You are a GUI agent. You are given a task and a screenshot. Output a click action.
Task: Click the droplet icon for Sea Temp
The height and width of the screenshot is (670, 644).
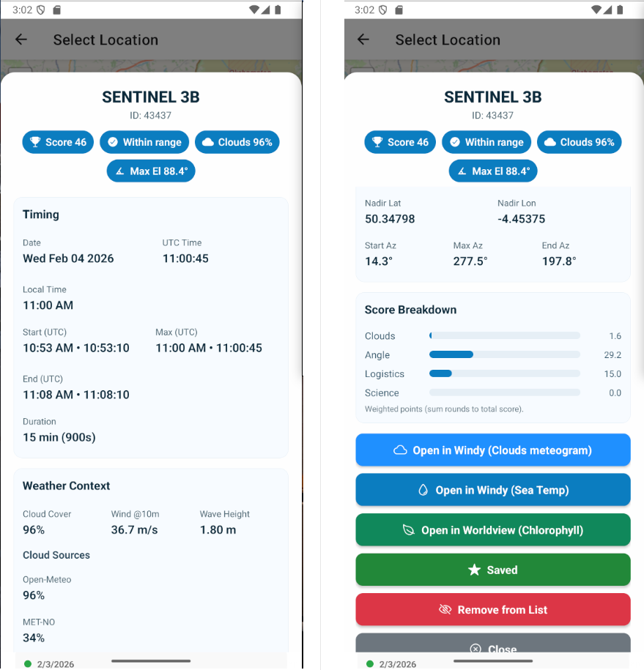tap(423, 491)
